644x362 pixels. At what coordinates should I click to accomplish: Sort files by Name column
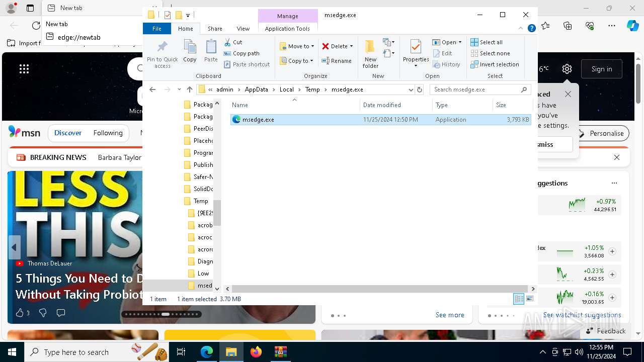click(295, 105)
